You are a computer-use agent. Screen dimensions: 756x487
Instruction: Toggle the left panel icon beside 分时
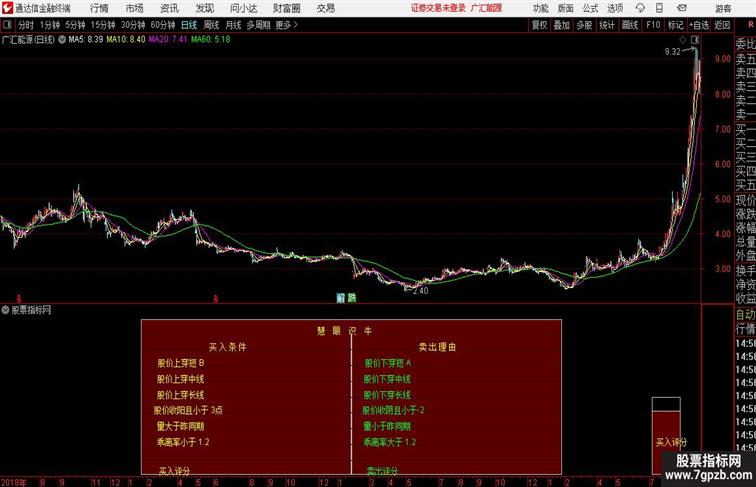point(7,25)
